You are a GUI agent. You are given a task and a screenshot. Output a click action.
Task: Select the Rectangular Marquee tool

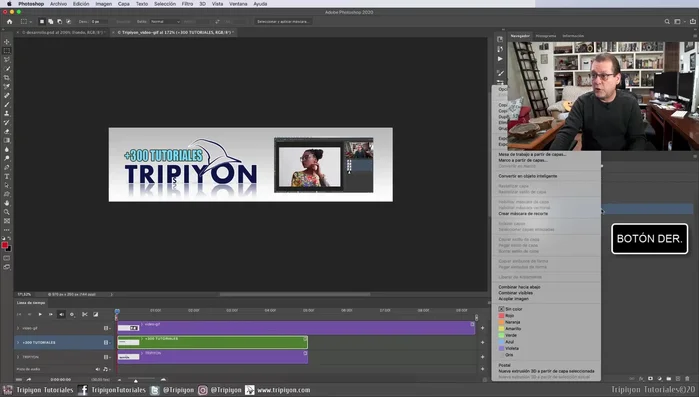7,51
